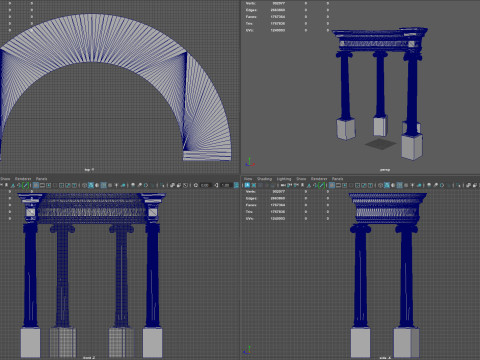Viewport: 480px width, 360px height.
Task: Click exposure icon in front panel toolbar
Action: point(196,185)
